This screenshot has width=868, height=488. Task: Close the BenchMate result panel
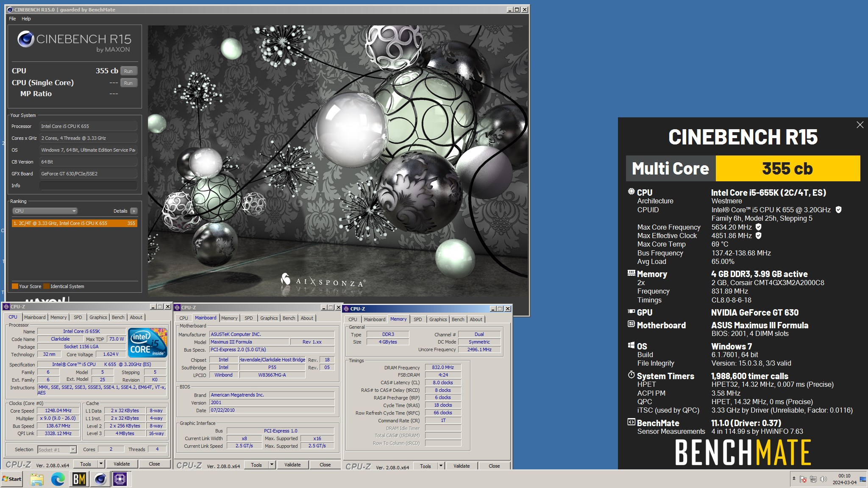click(860, 125)
